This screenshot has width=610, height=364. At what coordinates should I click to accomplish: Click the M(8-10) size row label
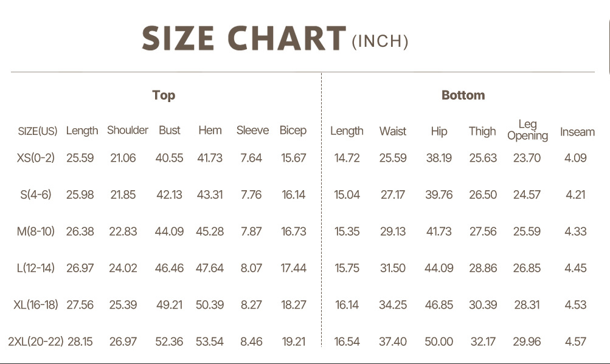click(36, 232)
